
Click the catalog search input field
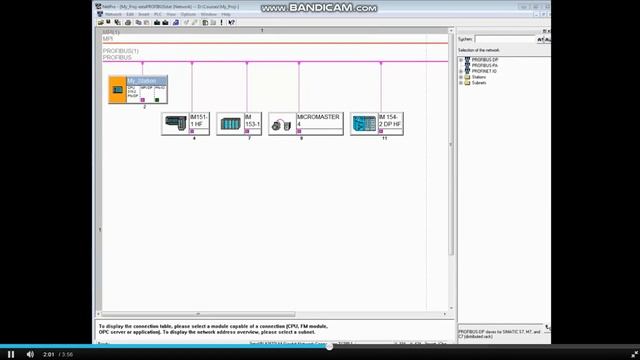click(505, 39)
